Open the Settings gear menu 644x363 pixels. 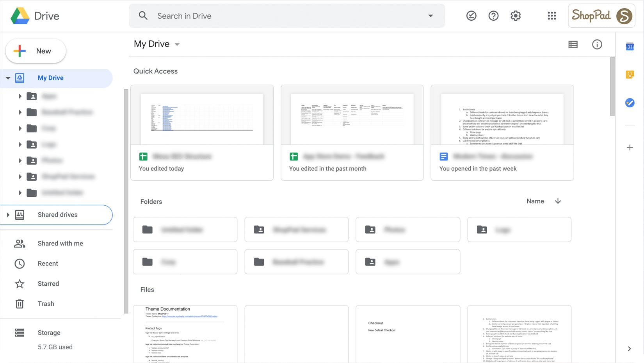516,16
